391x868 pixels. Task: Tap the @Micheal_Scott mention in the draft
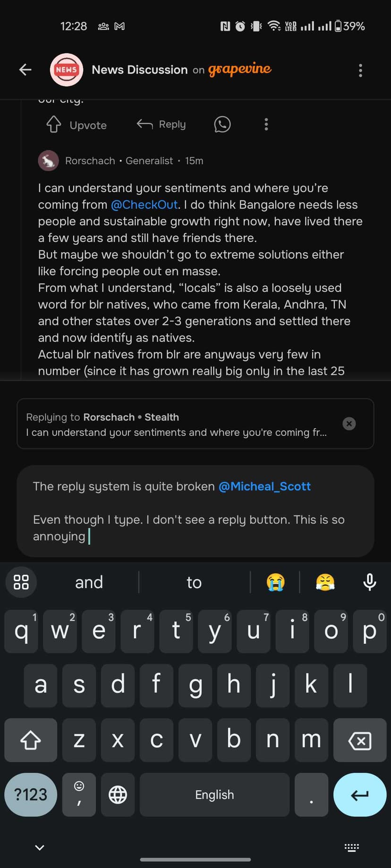point(264,486)
